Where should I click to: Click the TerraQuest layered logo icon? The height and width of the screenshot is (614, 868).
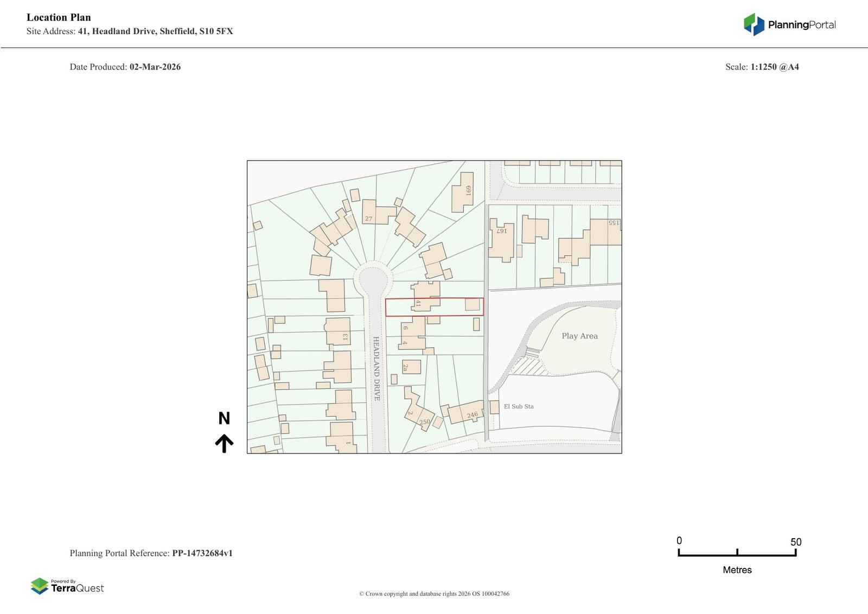click(40, 586)
